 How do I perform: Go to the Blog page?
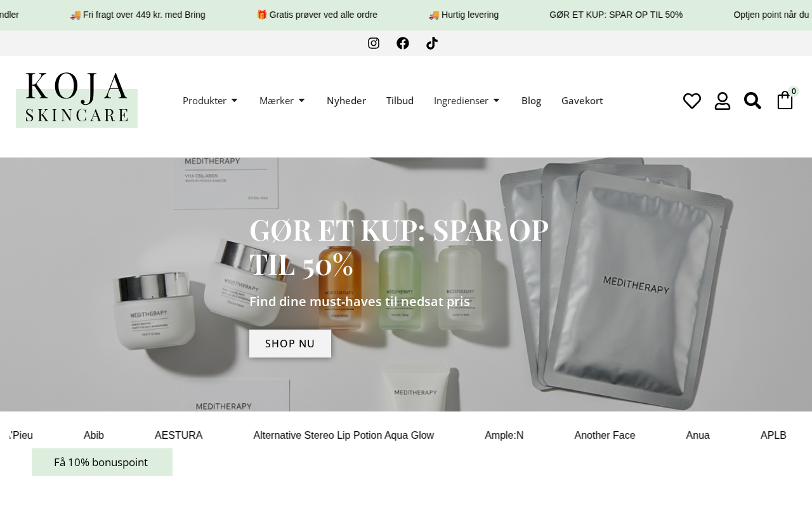point(531,100)
